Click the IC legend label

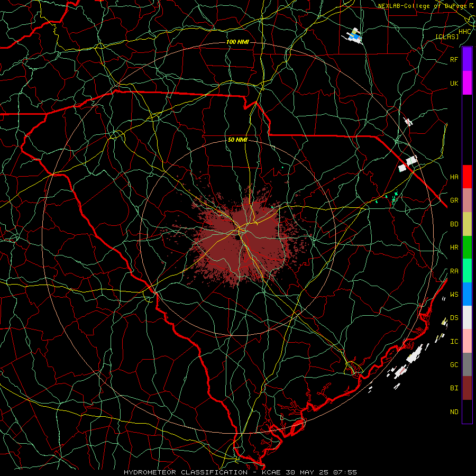454,342
